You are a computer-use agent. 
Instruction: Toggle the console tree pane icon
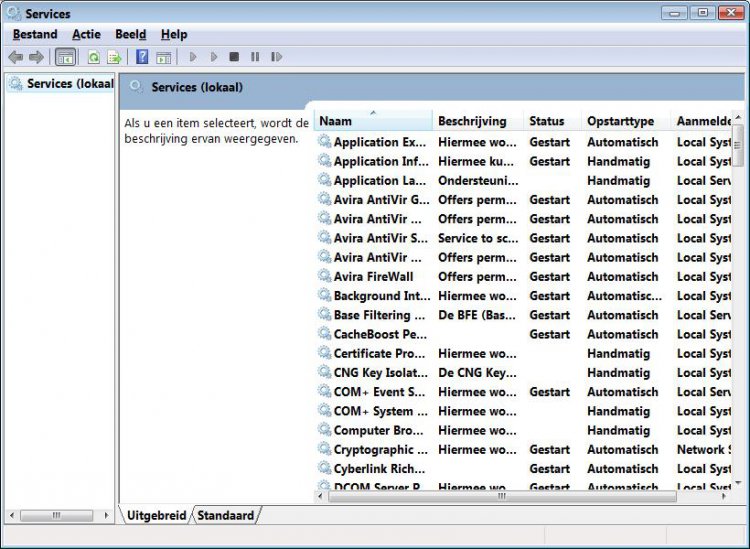(x=66, y=57)
